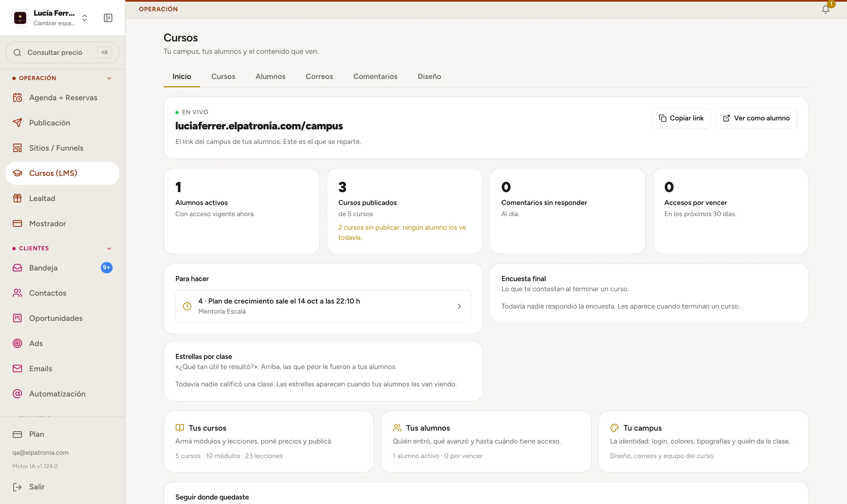Image resolution: width=847 pixels, height=504 pixels.
Task: Open the Tu campus card
Action: (x=703, y=442)
